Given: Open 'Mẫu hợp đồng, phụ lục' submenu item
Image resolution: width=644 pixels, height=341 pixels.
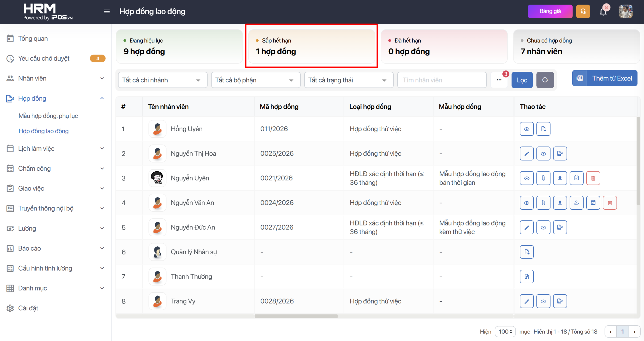Looking at the screenshot, I should (x=48, y=116).
